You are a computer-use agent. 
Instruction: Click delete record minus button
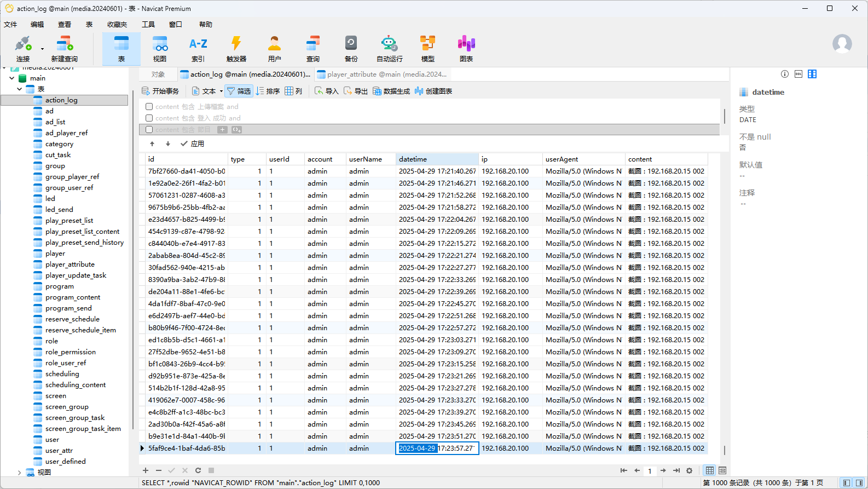click(x=159, y=470)
